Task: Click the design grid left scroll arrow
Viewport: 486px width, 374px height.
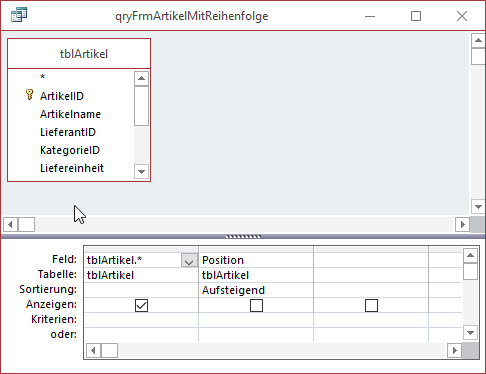Action: pyautogui.click(x=93, y=350)
